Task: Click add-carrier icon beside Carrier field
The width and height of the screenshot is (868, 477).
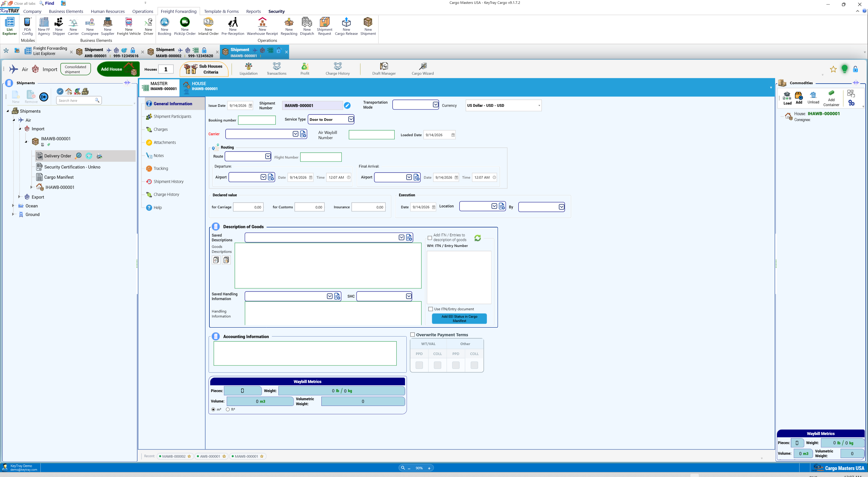Action: 303,134
